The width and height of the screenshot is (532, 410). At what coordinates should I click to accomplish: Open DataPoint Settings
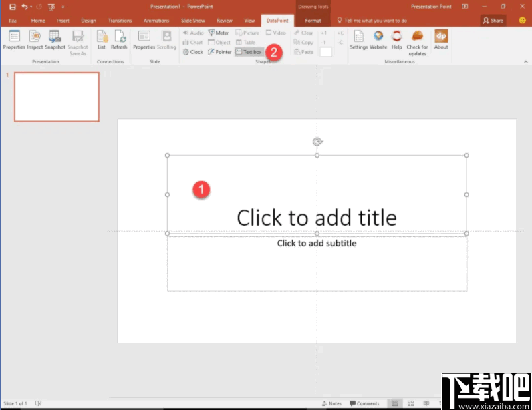pos(359,40)
